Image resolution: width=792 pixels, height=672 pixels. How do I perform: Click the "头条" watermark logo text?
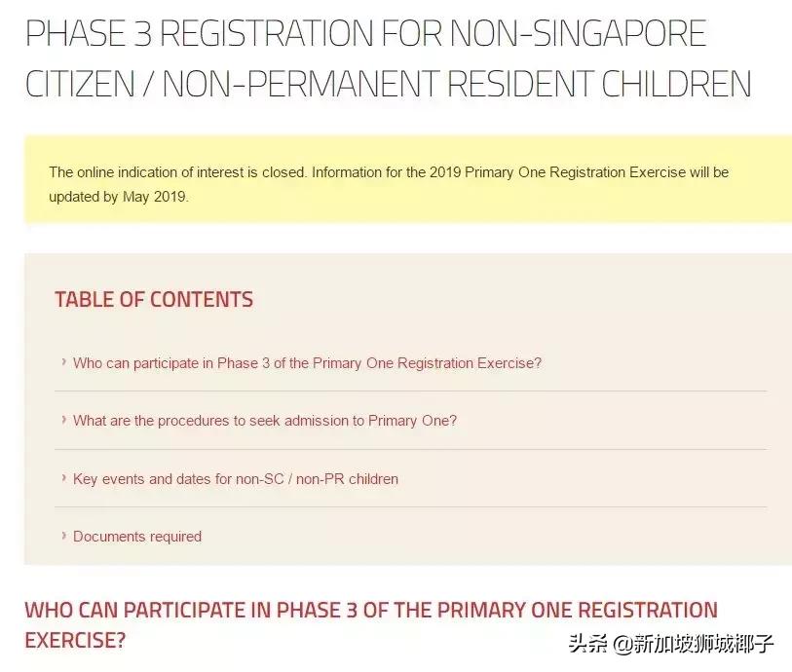(588, 644)
